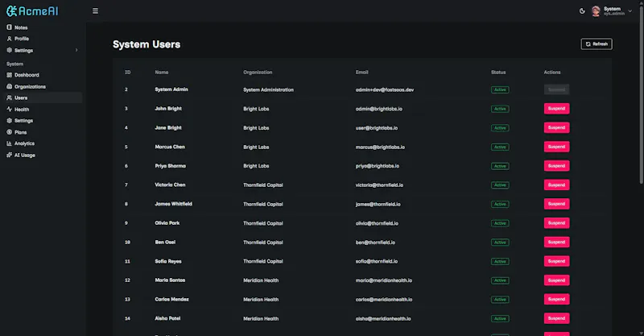Viewport: 644px width, 336px height.
Task: Click the page vertical scrollbar
Action: pyautogui.click(x=641, y=94)
